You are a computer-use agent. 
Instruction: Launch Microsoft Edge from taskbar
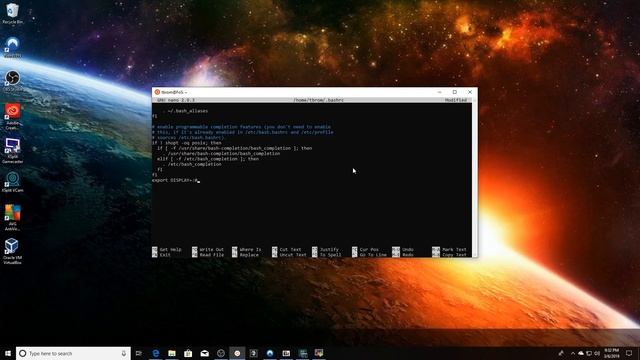(x=156, y=353)
